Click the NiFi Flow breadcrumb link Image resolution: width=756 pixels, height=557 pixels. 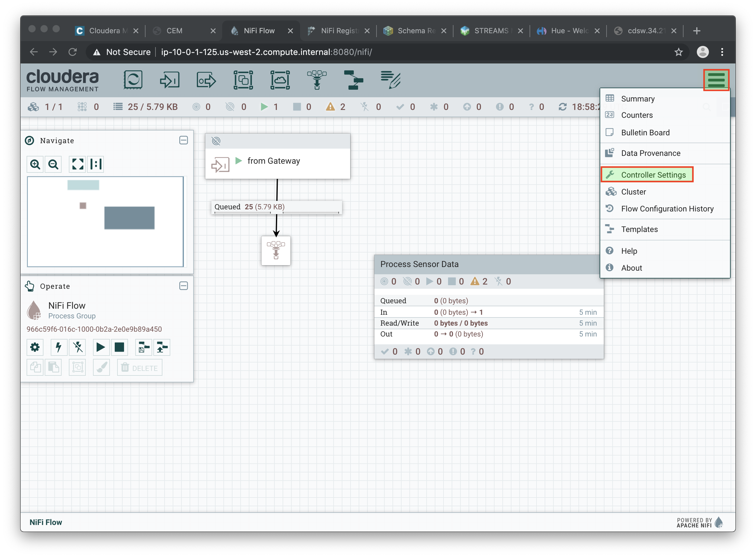[46, 522]
